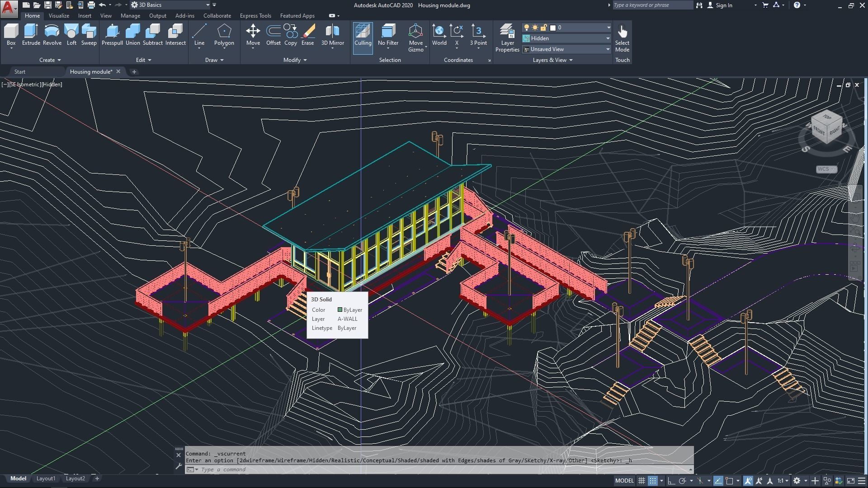
Task: Click the Save icon in quick access toolbar
Action: coord(47,5)
